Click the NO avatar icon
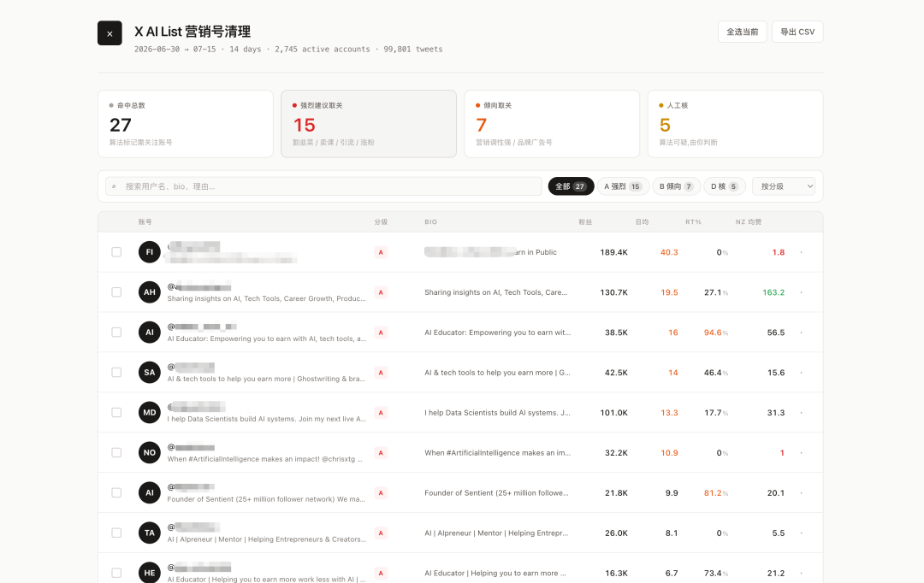 [150, 452]
